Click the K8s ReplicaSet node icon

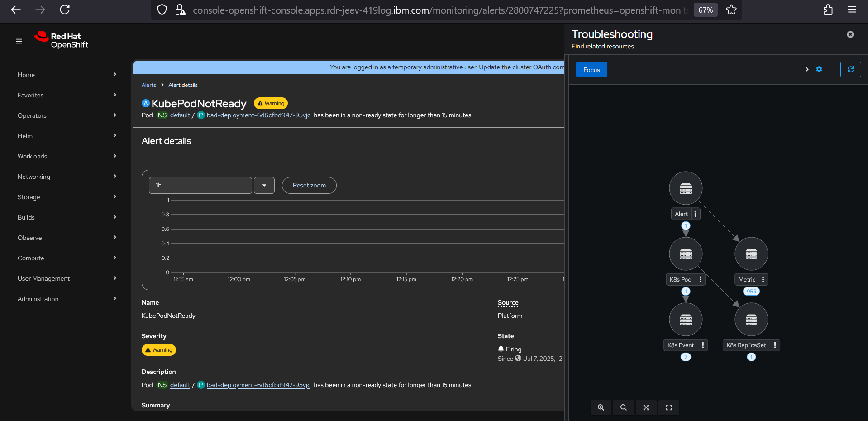pyautogui.click(x=751, y=320)
